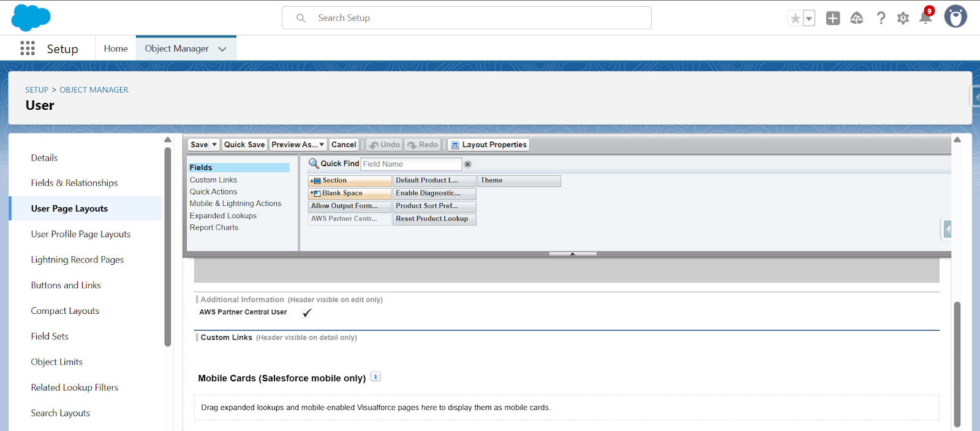Follow the SETUP breadcrumb link
980x431 pixels.
[37, 90]
